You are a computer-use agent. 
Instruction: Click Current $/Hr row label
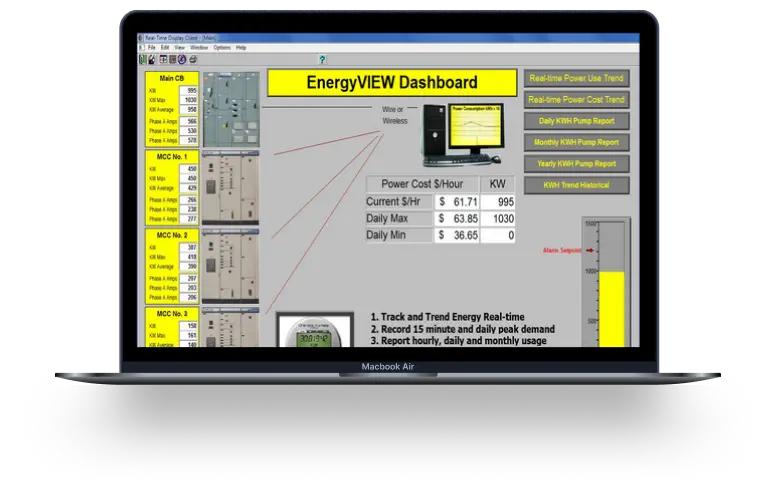[399, 202]
